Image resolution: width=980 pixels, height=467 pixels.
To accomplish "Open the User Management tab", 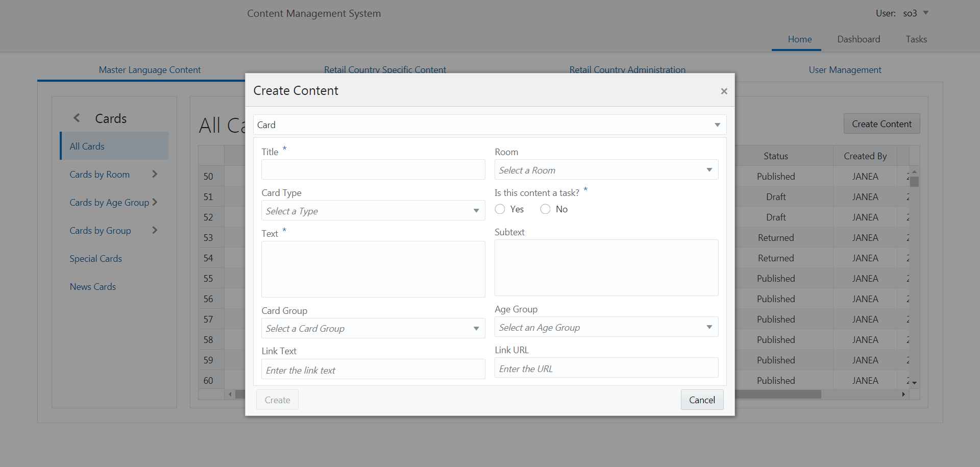I will pos(845,70).
